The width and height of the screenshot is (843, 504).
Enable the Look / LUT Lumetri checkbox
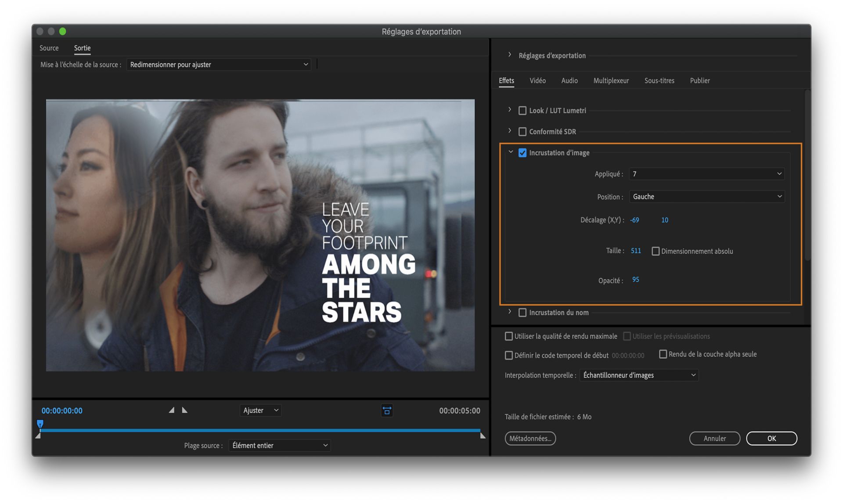[x=522, y=111]
